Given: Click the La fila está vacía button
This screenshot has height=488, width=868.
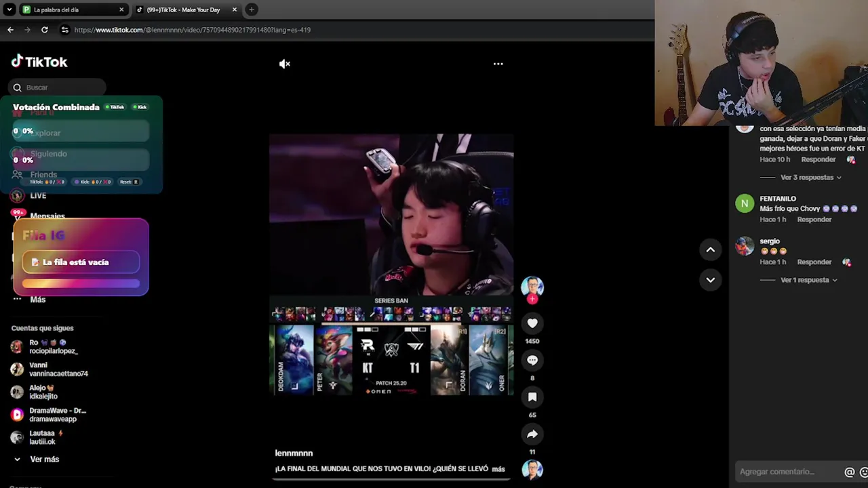Looking at the screenshot, I should pyautogui.click(x=81, y=262).
